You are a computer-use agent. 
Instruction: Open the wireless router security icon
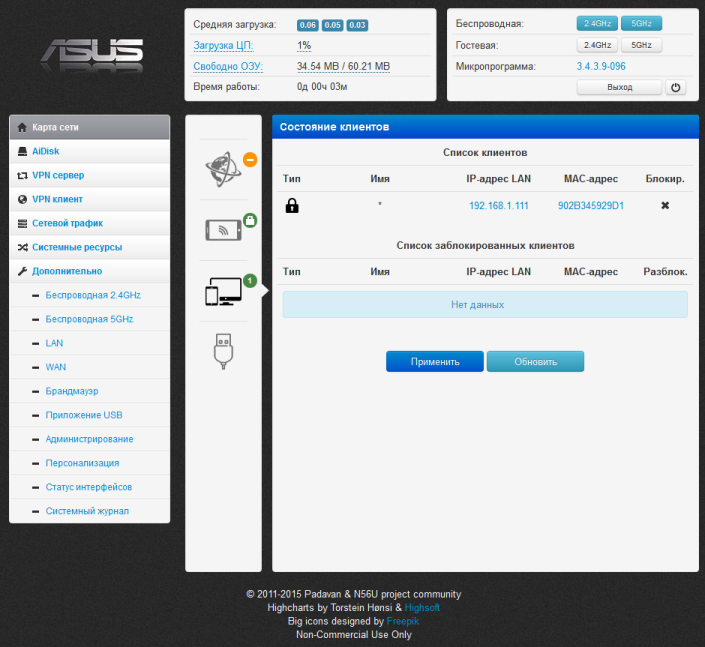[x=223, y=230]
